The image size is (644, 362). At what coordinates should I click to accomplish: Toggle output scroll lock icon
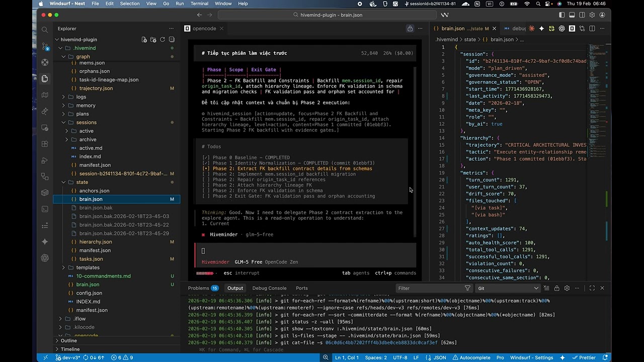557,288
